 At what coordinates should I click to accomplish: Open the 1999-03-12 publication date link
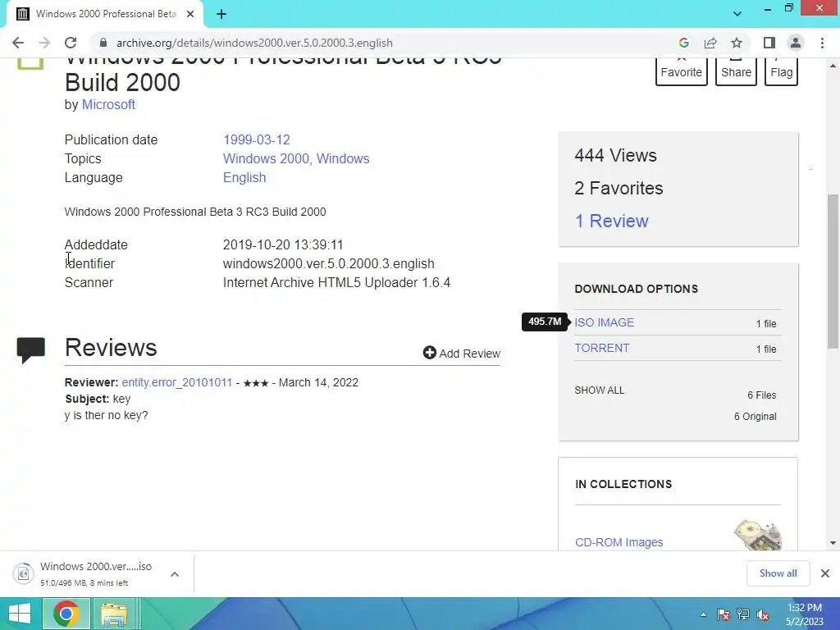[x=257, y=139]
